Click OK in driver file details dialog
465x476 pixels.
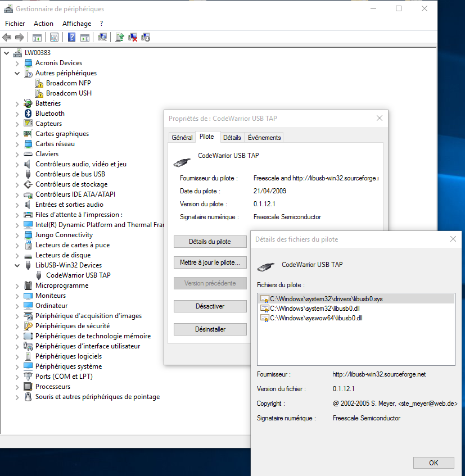click(x=434, y=463)
